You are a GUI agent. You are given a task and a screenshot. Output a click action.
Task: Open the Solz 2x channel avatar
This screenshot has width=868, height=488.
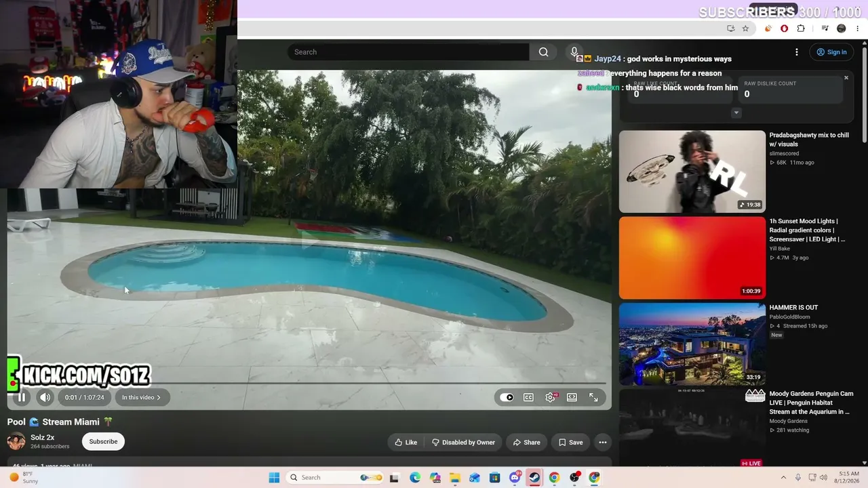point(16,442)
